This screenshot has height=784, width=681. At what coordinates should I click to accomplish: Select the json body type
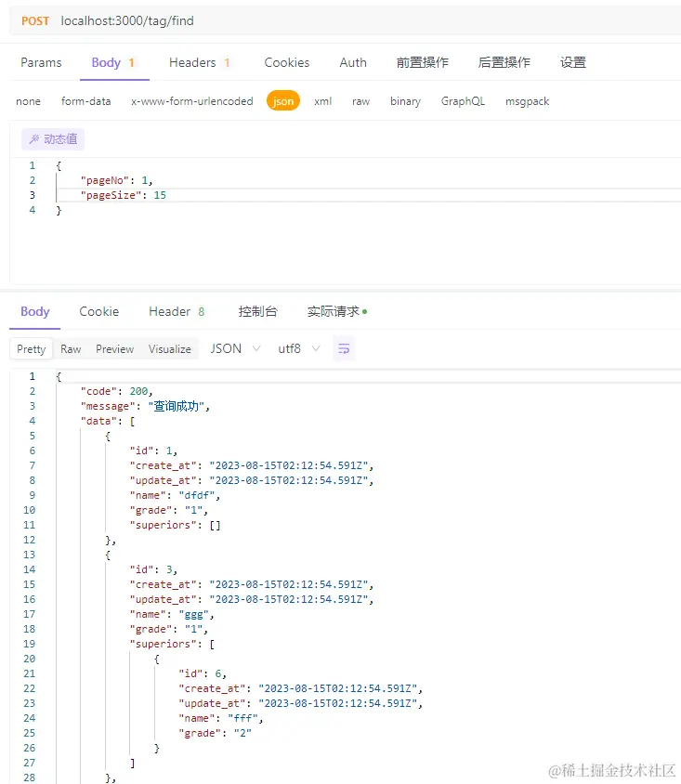coord(283,101)
